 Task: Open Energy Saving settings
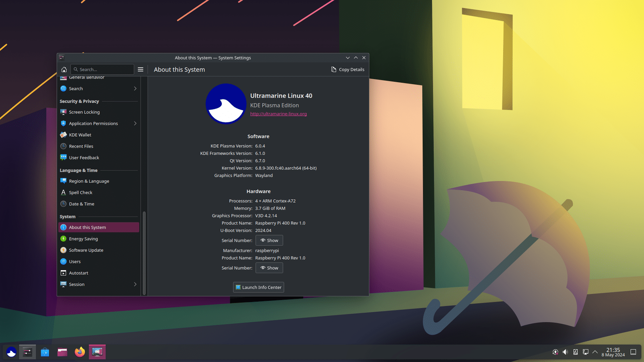click(83, 239)
